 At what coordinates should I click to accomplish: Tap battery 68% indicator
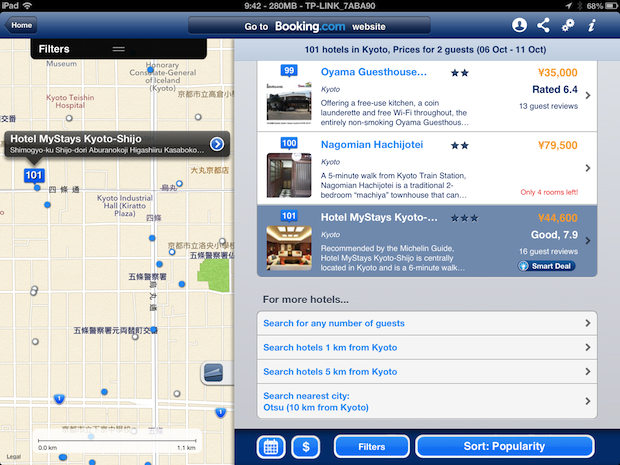point(601,6)
